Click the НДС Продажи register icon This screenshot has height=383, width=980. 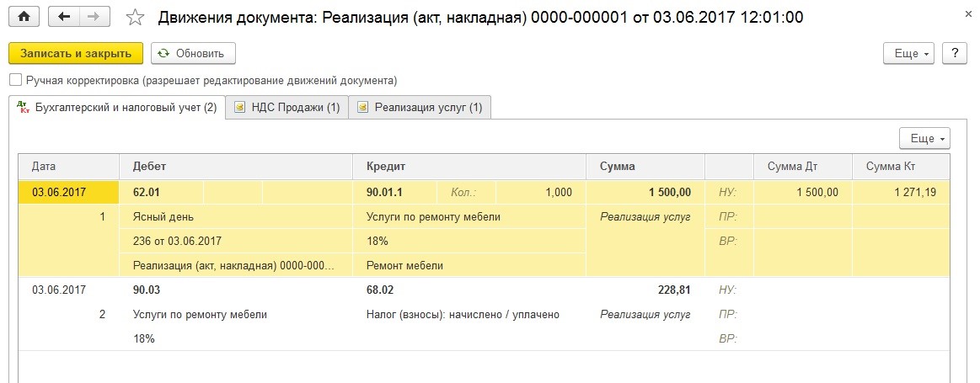238,108
